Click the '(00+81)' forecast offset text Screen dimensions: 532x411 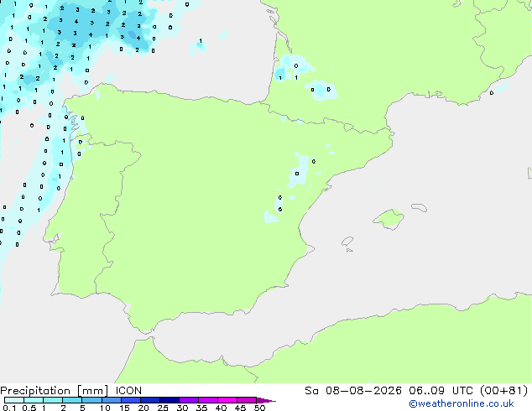pyautogui.click(x=505, y=391)
